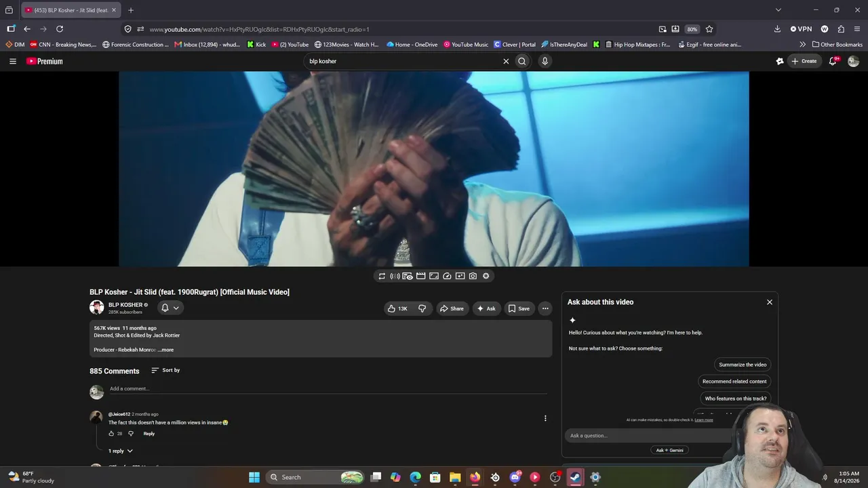Open options menu for @Jeice612 comment
Image resolution: width=868 pixels, height=488 pixels.
tap(545, 418)
